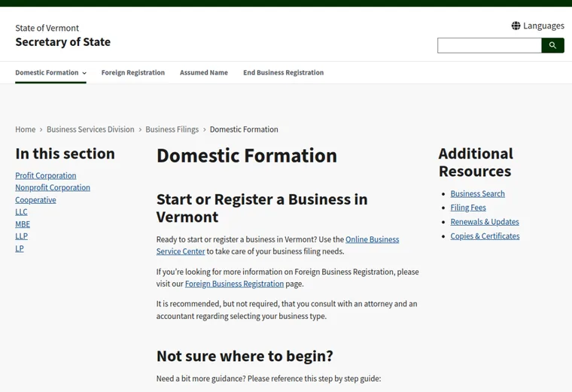This screenshot has height=392, width=572.
Task: Click the Domestic Formation page heading
Action: click(x=247, y=156)
